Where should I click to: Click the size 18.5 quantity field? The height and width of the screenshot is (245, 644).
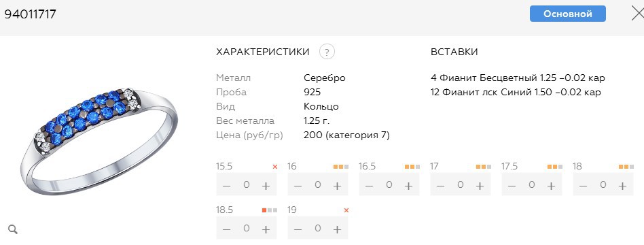point(247,228)
